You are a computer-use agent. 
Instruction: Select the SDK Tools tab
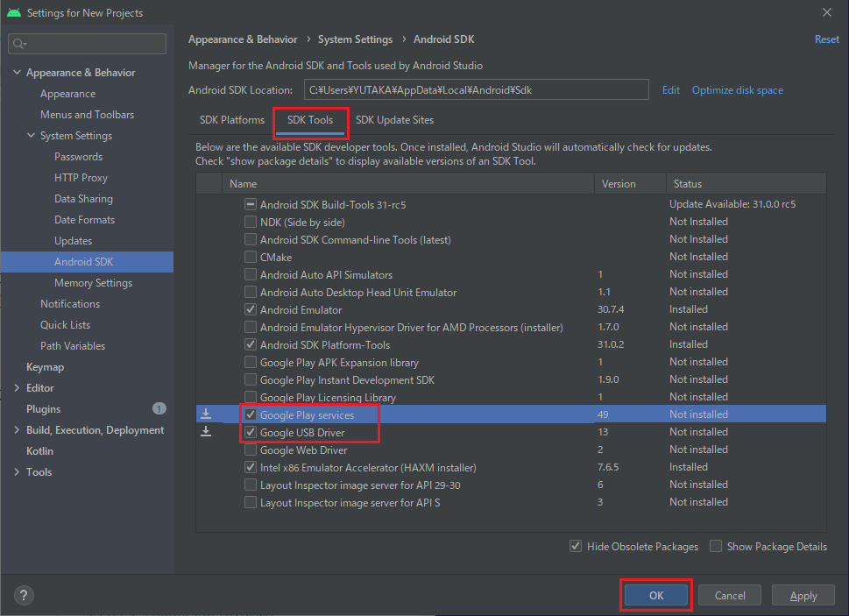[310, 120]
